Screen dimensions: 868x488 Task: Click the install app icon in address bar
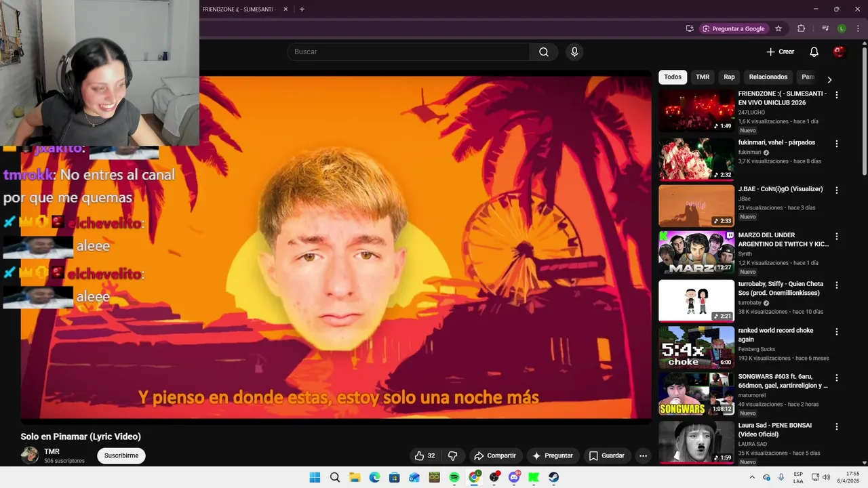[x=690, y=28]
